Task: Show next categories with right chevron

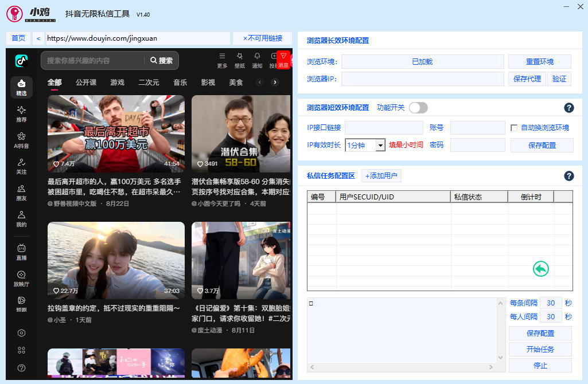Action: (x=275, y=83)
